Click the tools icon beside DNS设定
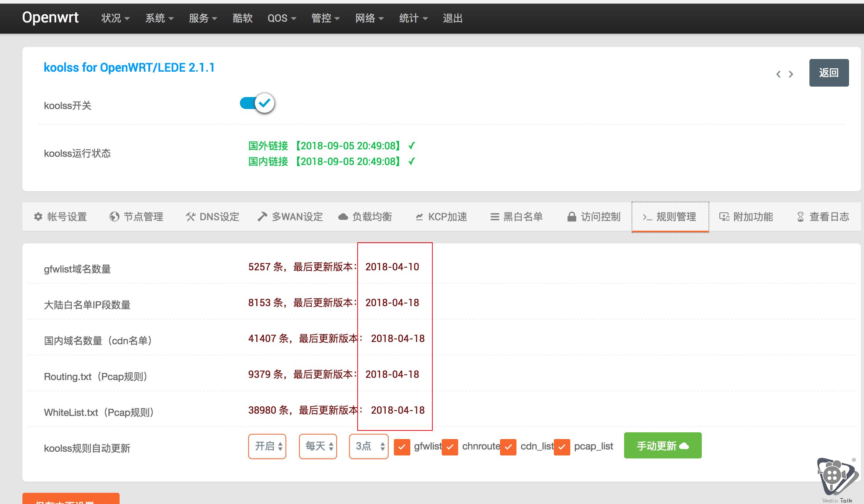The image size is (864, 504). (191, 217)
